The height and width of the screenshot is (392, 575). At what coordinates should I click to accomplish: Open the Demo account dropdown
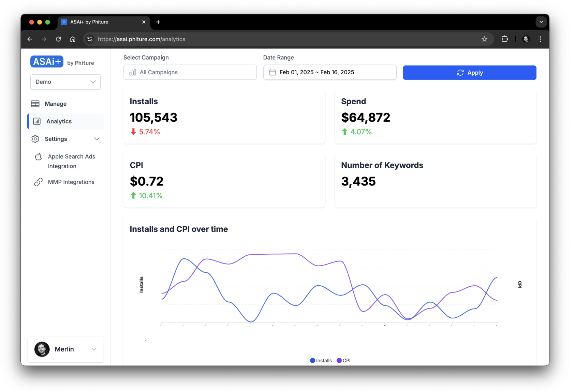tap(65, 82)
